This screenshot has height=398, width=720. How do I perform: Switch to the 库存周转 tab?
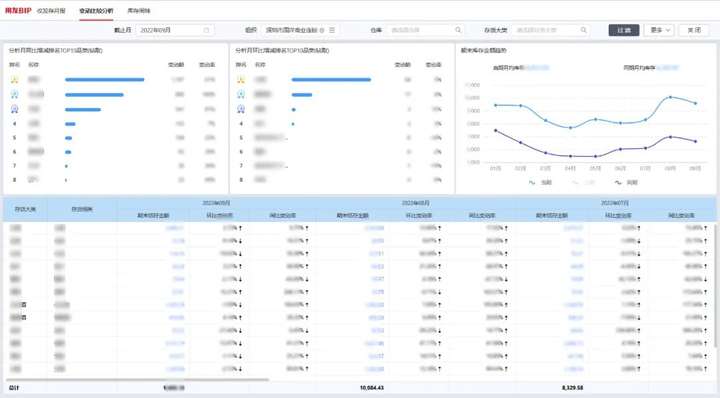(x=139, y=11)
